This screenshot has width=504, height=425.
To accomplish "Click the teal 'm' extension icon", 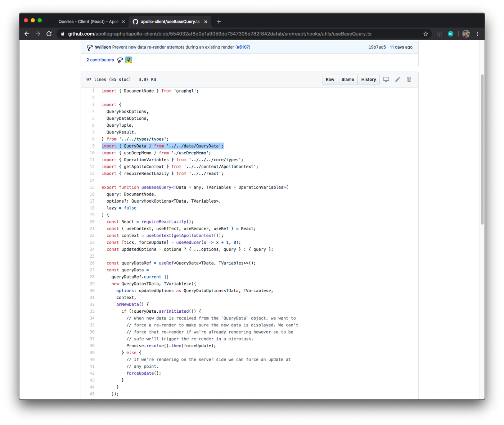I will click(450, 34).
